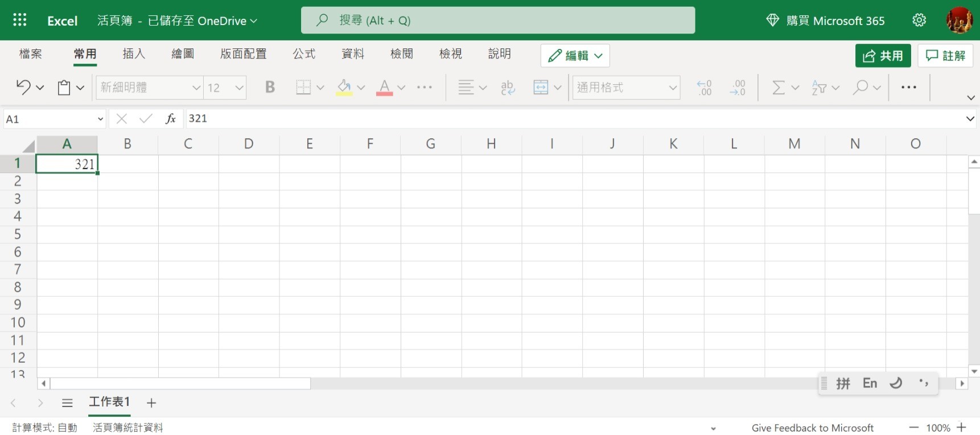Click the Undo arrow icon
980x435 pixels.
point(23,87)
